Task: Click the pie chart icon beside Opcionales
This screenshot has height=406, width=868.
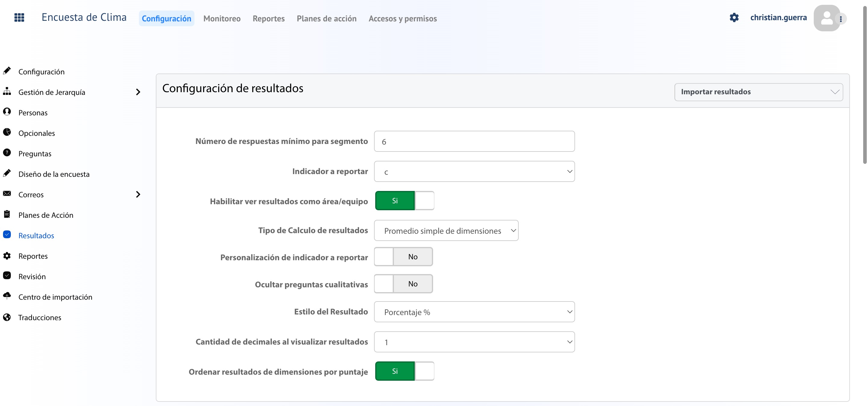Action: tap(7, 132)
